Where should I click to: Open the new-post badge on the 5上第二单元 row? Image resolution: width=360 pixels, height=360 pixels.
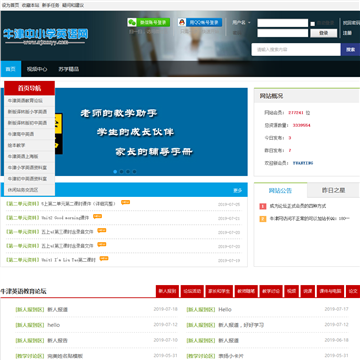click(x=125, y=202)
